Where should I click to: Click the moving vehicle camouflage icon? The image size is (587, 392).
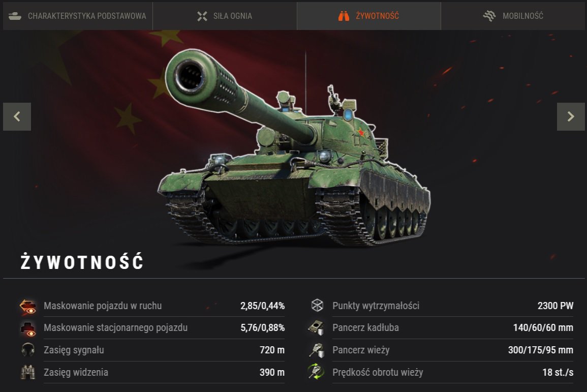28,306
